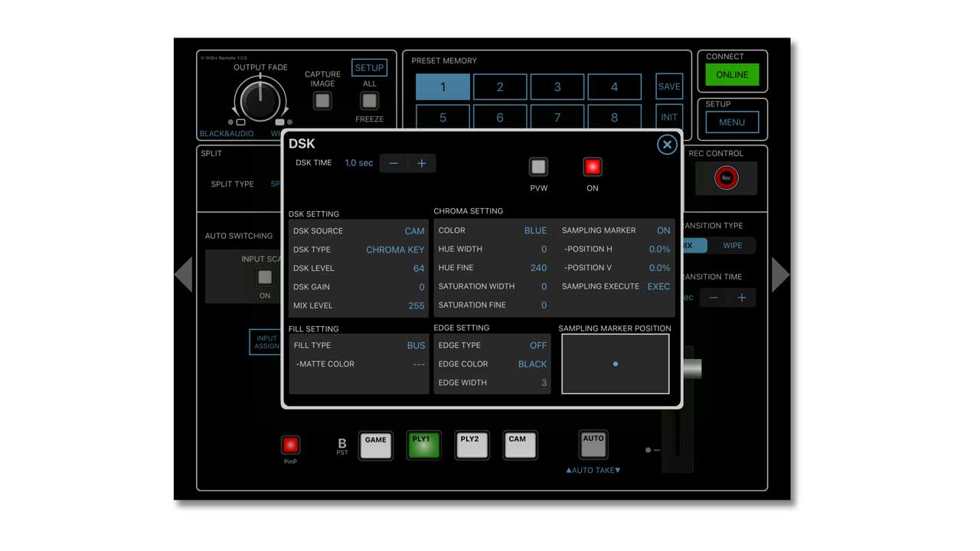
Task: Click SAVE in preset memory
Action: 668,87
